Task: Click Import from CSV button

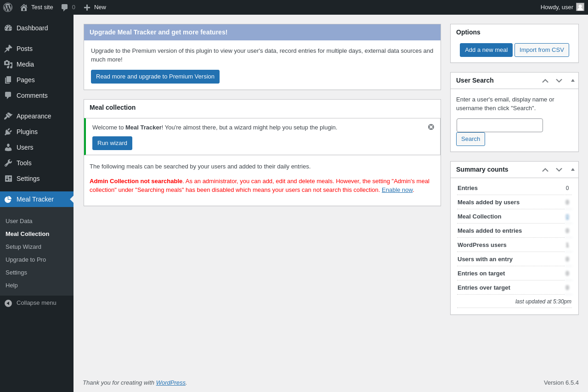Action: point(542,50)
